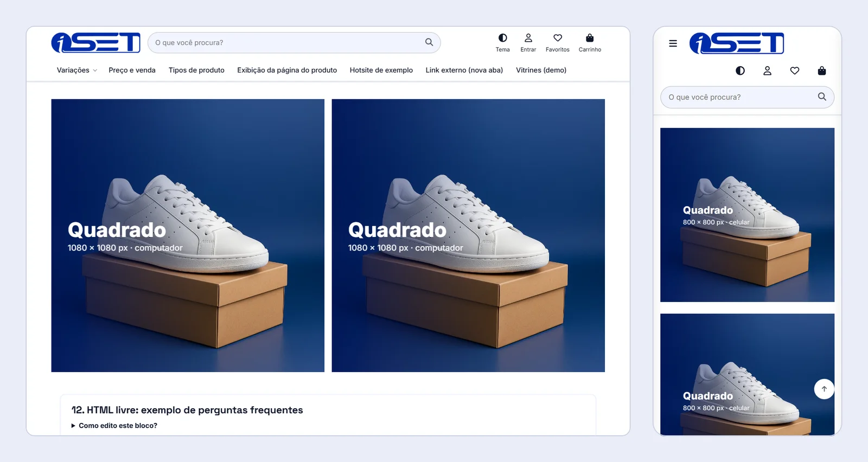This screenshot has width=868, height=462.
Task: Open the 'Preço e venda' menu item
Action: 132,70
